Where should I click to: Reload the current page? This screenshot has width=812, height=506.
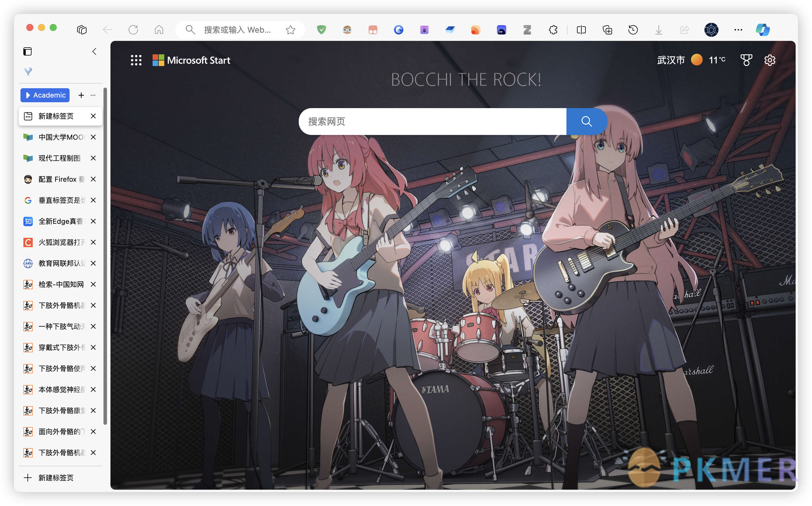(133, 30)
